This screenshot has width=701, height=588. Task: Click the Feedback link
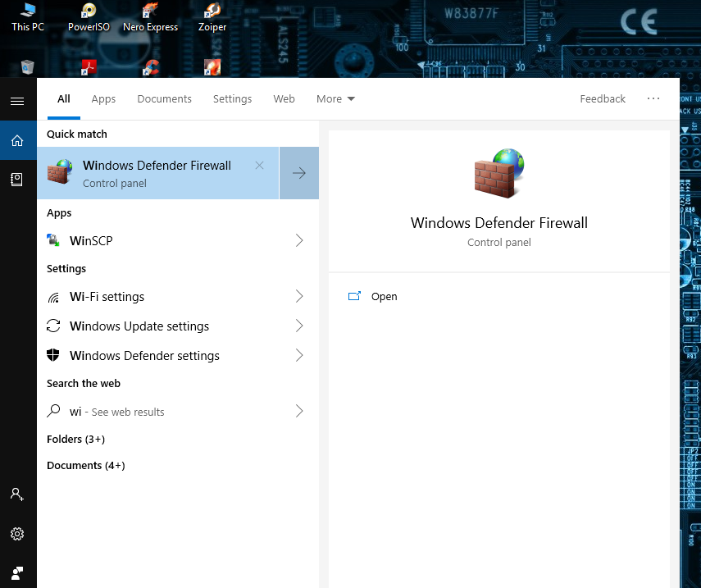(x=603, y=98)
